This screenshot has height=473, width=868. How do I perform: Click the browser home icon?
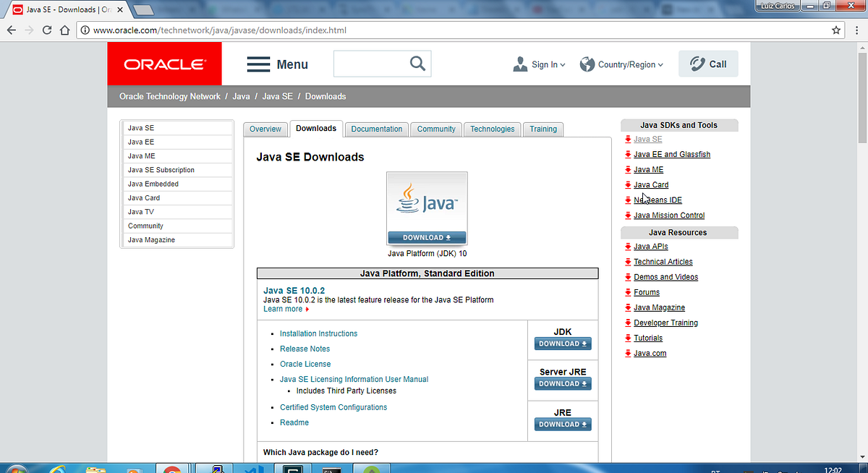(x=64, y=30)
